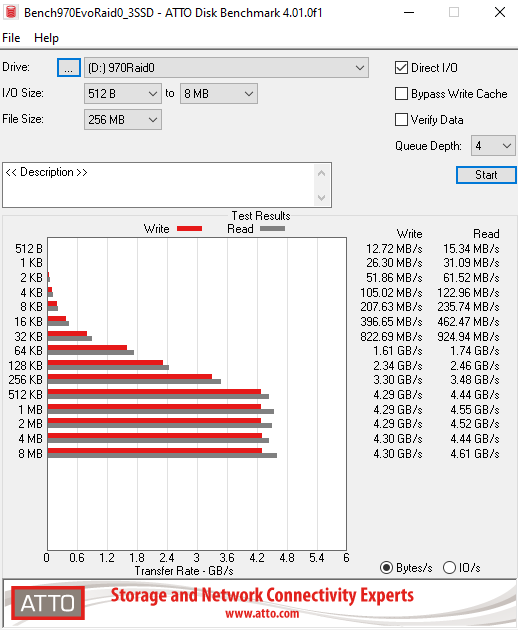Click the 512 KB row label

pyautogui.click(x=25, y=395)
